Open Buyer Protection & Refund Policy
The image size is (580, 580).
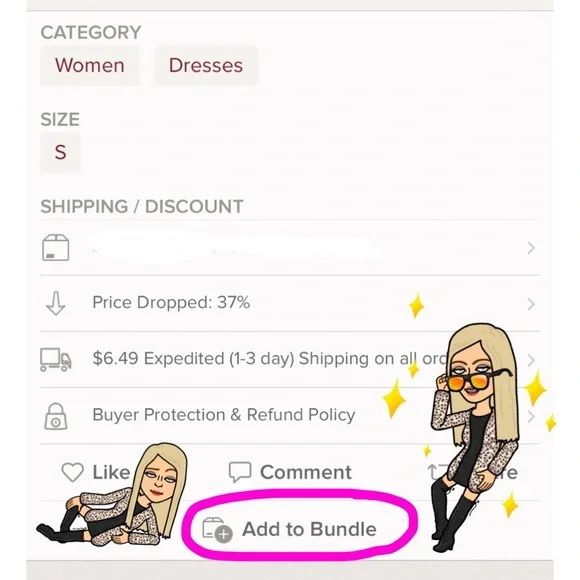pos(224,415)
